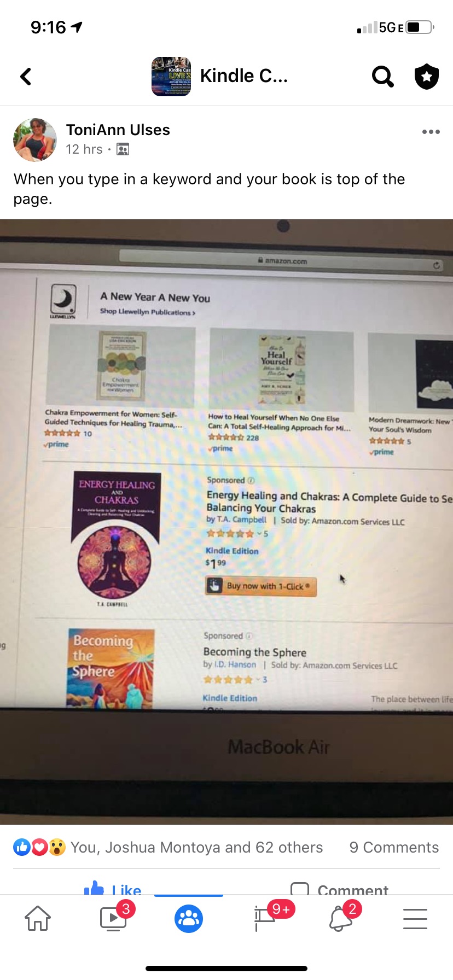
Task: Tap the group members privacy icon
Action: point(123,149)
